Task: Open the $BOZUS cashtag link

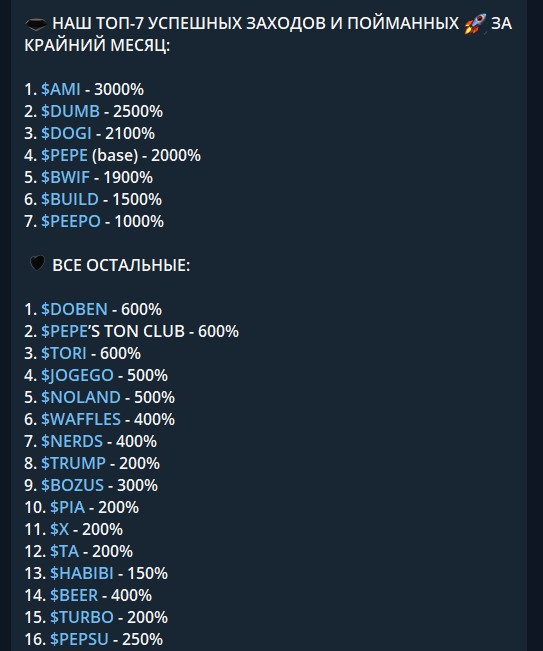Action: point(72,485)
